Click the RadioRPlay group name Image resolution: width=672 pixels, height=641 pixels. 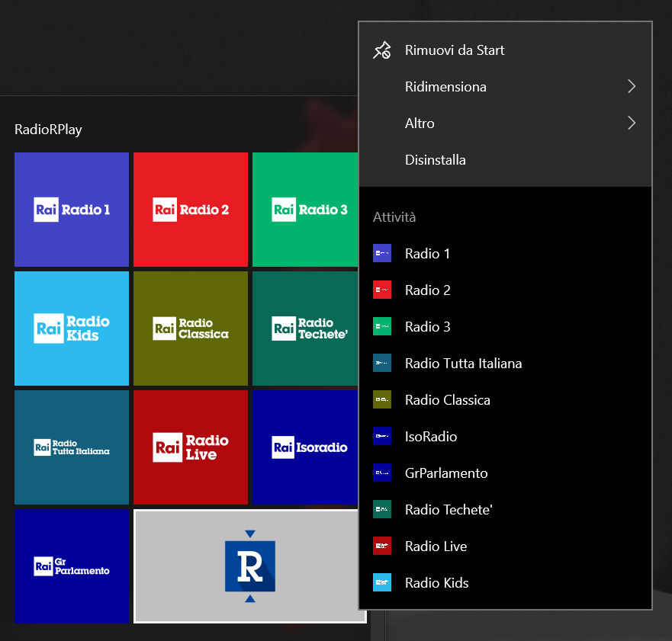(48, 130)
